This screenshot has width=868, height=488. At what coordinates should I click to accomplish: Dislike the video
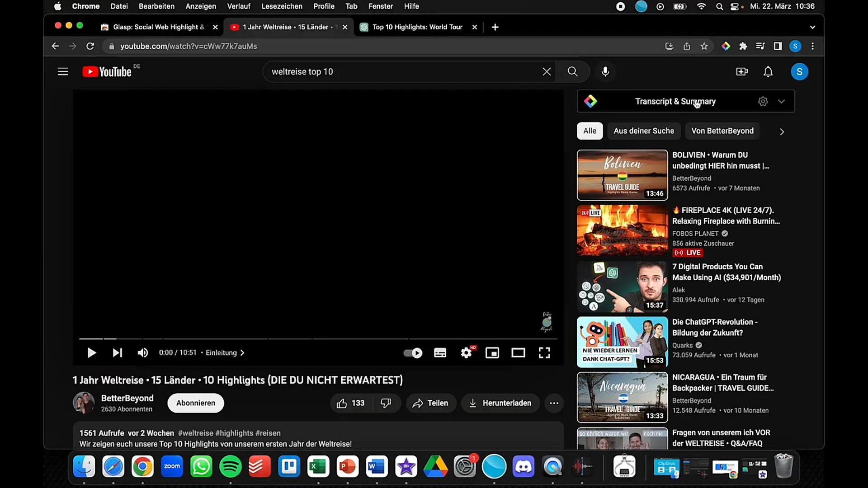(x=386, y=403)
